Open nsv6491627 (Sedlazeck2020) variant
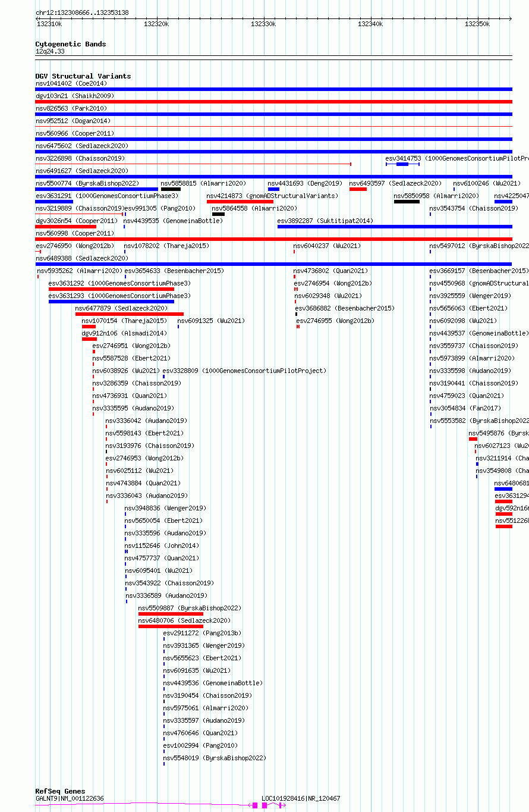529x812 pixels. point(82,171)
